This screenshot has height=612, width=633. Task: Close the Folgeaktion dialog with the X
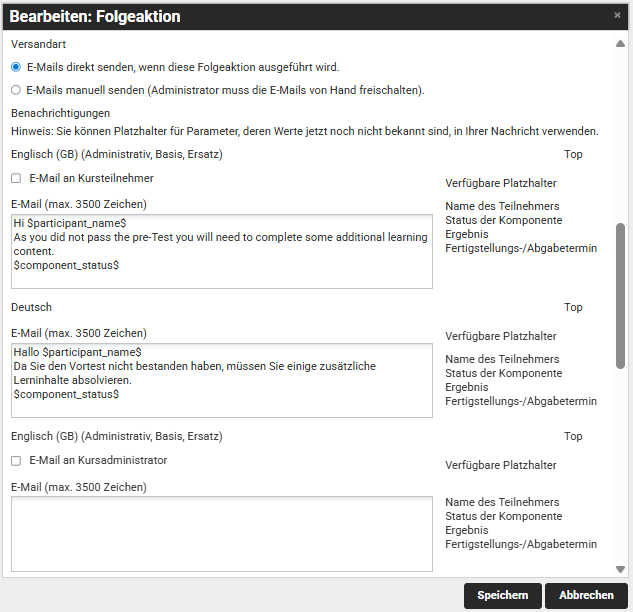[x=617, y=16]
